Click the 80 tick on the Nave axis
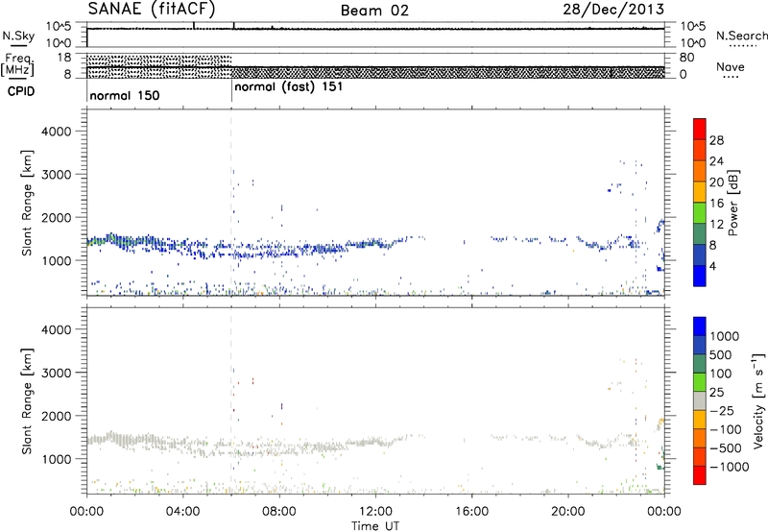The height and width of the screenshot is (532, 768). point(686,58)
